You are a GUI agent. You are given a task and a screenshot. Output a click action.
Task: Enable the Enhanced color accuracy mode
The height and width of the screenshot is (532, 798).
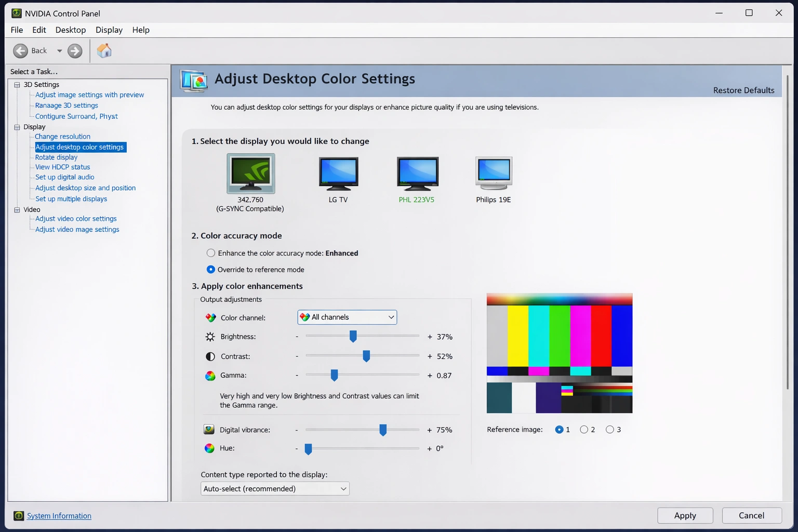click(211, 253)
